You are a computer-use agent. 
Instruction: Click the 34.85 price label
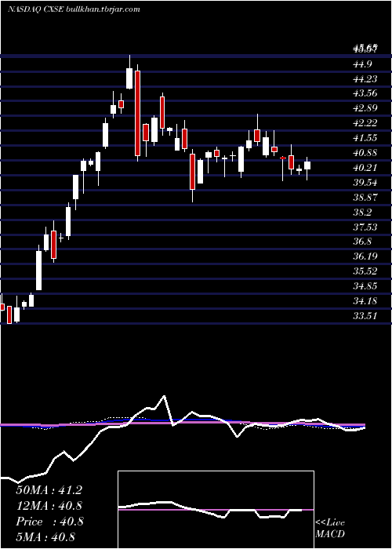click(x=365, y=286)
